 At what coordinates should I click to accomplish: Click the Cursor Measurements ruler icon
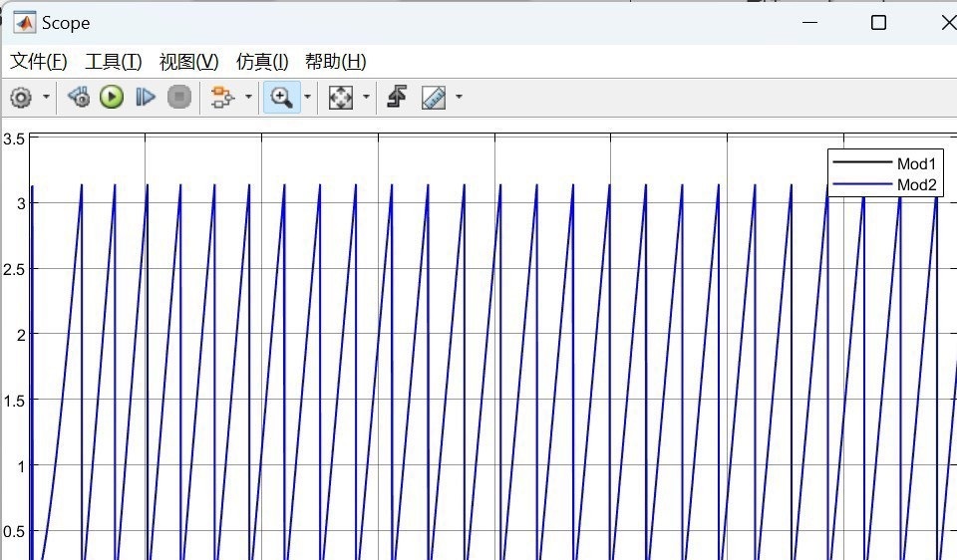[x=434, y=98]
